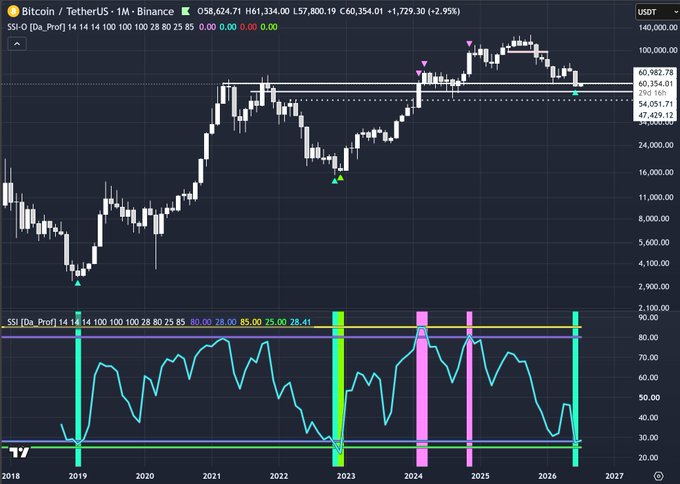Click the 2019 label on time axis
The height and width of the screenshot is (484, 680).
pyautogui.click(x=78, y=476)
